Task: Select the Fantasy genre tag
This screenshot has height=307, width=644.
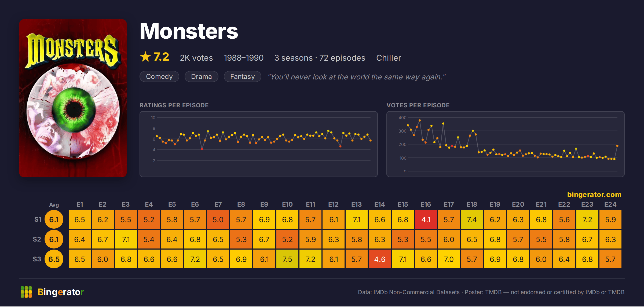Action: coord(243,76)
